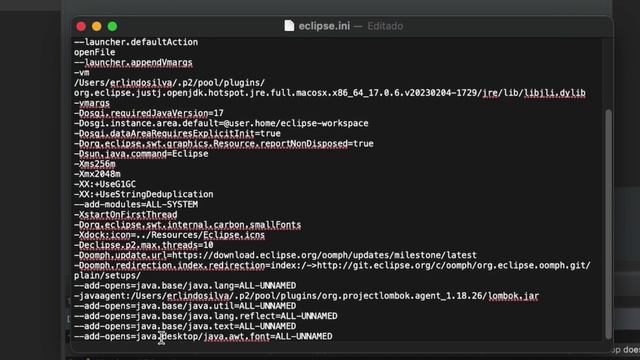Click the eclipse.ini window title text
Image resolution: width=640 pixels, height=360 pixels.
click(324, 26)
